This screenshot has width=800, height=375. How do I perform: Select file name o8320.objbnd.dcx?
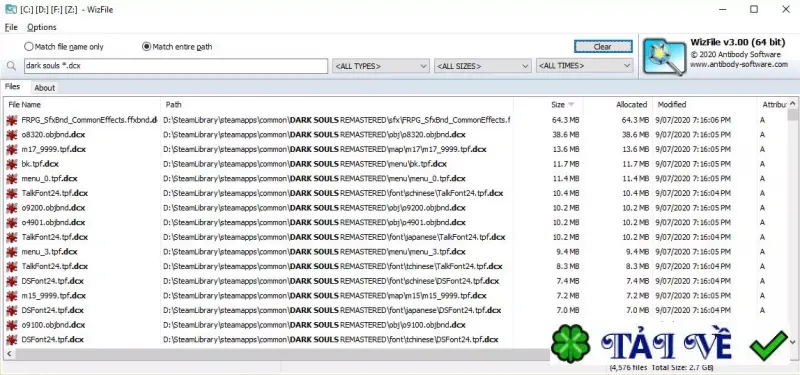click(x=54, y=135)
